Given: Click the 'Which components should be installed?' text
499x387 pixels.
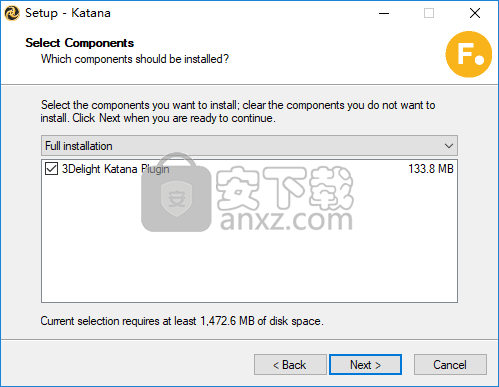Looking at the screenshot, I should (135, 59).
